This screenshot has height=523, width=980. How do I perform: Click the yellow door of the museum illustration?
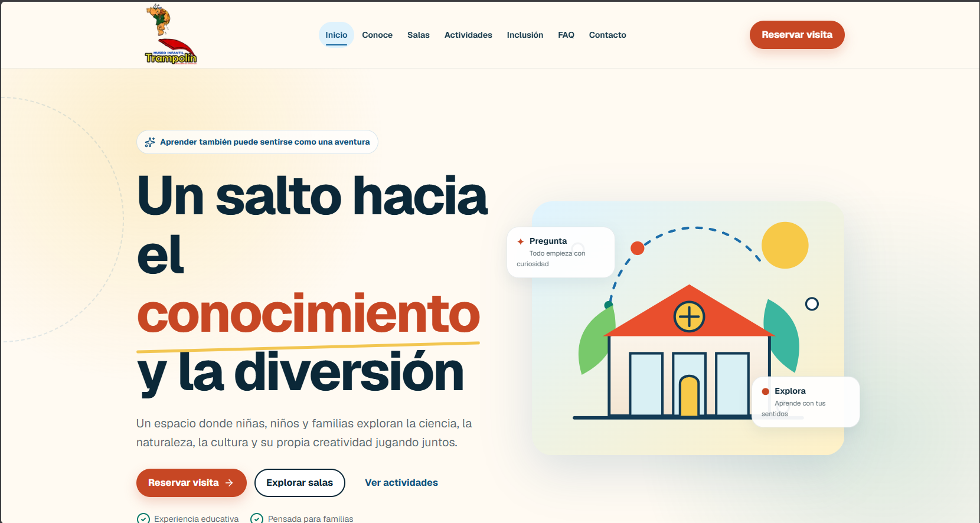689,395
